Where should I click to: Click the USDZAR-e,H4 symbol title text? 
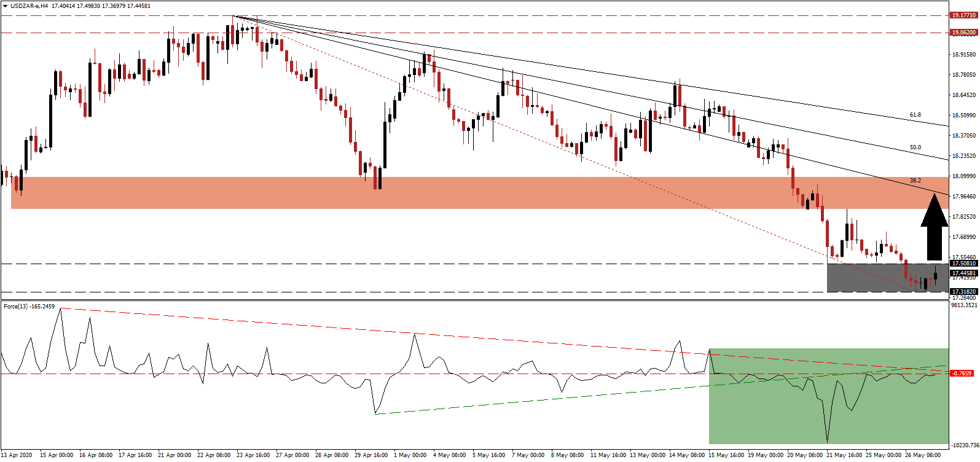tap(30, 6)
